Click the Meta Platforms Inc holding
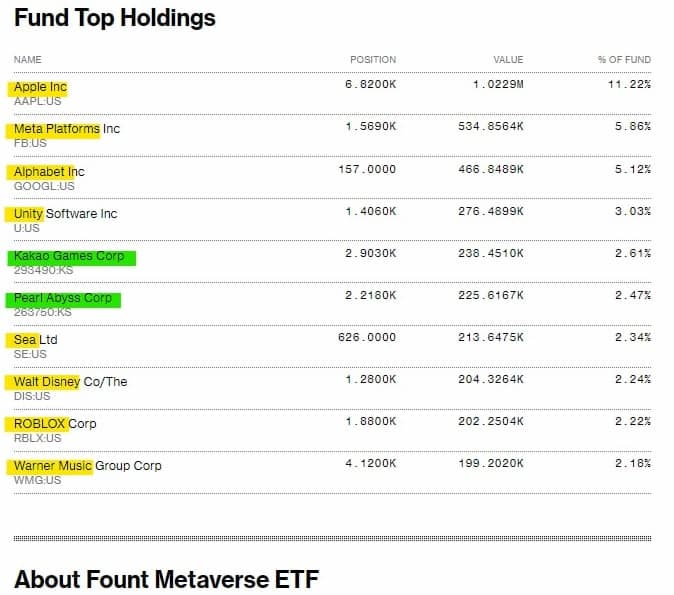The height and width of the screenshot is (595, 674). (x=66, y=129)
